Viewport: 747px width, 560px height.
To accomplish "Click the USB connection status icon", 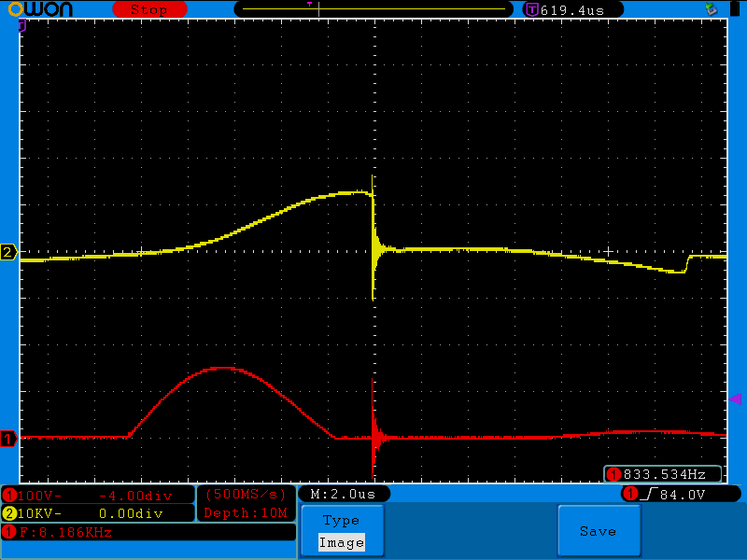I will pyautogui.click(x=712, y=9).
